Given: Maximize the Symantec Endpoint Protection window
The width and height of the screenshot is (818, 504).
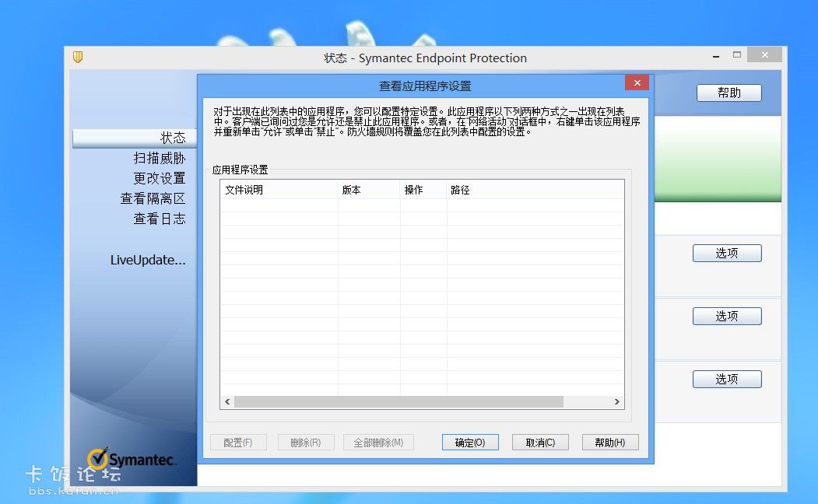Looking at the screenshot, I should (x=736, y=54).
